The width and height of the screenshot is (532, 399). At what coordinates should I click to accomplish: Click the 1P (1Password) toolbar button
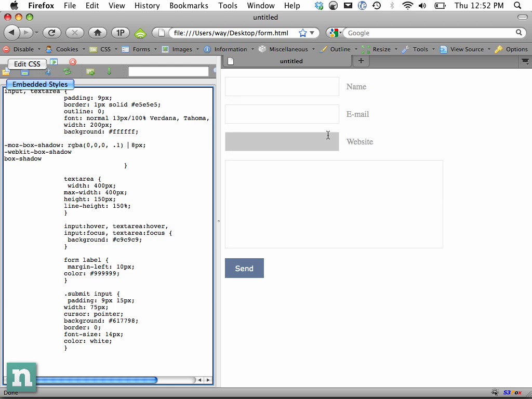tap(121, 33)
